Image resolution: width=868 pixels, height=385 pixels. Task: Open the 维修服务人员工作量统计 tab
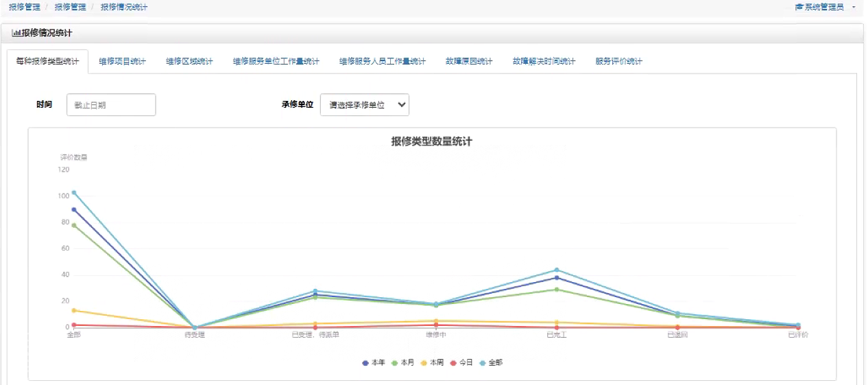coord(383,61)
